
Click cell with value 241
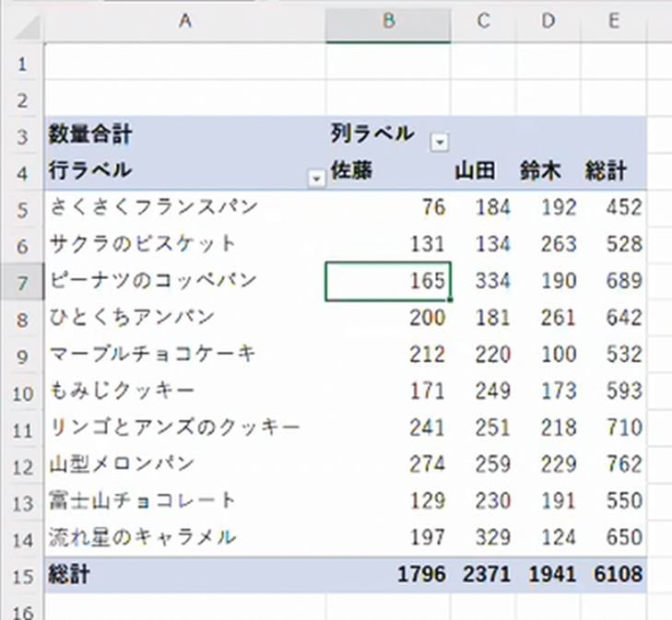pyautogui.click(x=388, y=427)
